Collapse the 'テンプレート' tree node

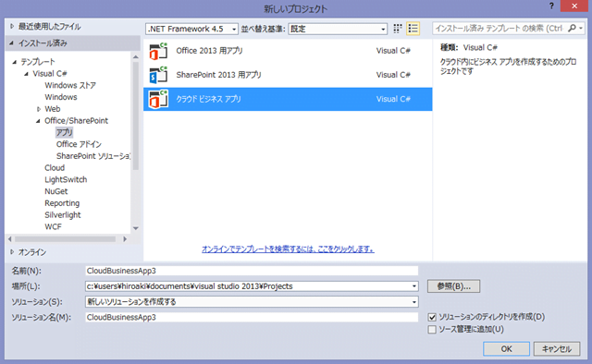[x=15, y=62]
